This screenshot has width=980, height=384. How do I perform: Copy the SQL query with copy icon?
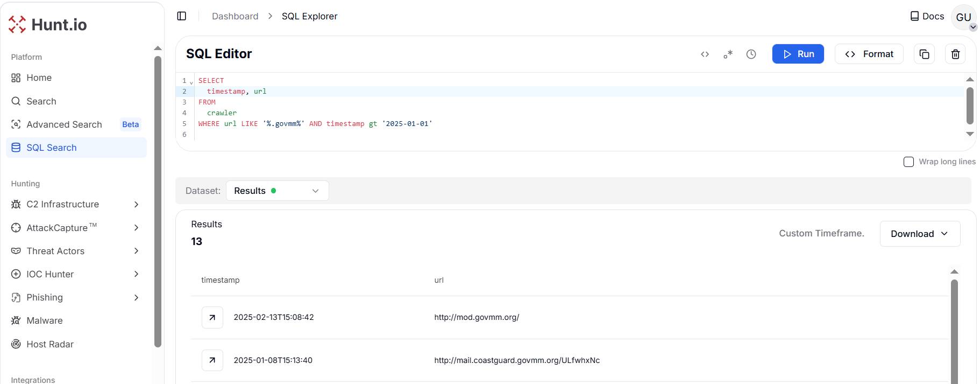(924, 54)
